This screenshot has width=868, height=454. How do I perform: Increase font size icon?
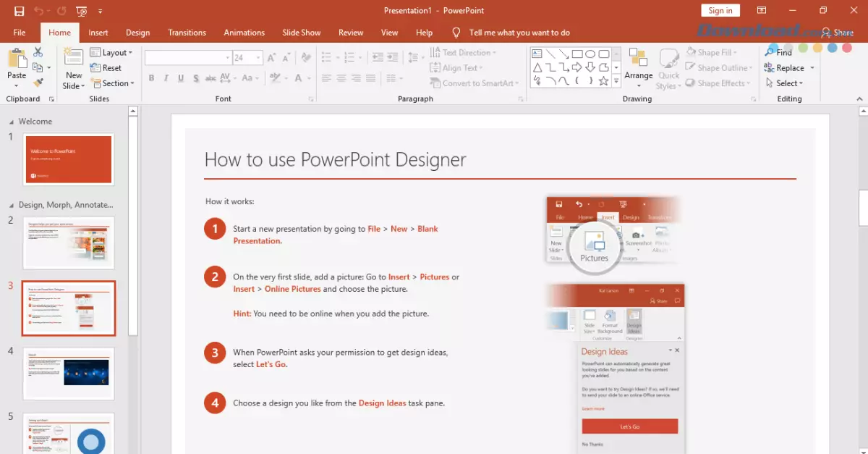[271, 57]
